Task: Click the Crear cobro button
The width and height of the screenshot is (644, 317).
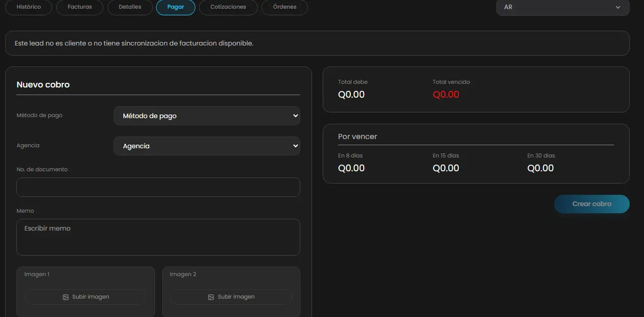Action: tap(592, 204)
